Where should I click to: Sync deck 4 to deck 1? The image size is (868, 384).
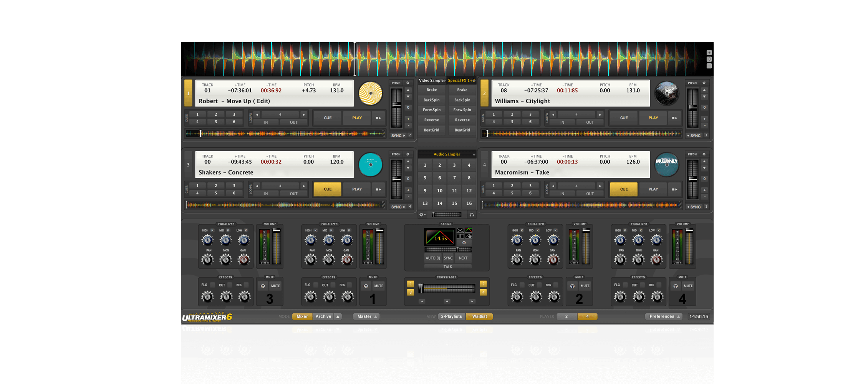(x=694, y=207)
